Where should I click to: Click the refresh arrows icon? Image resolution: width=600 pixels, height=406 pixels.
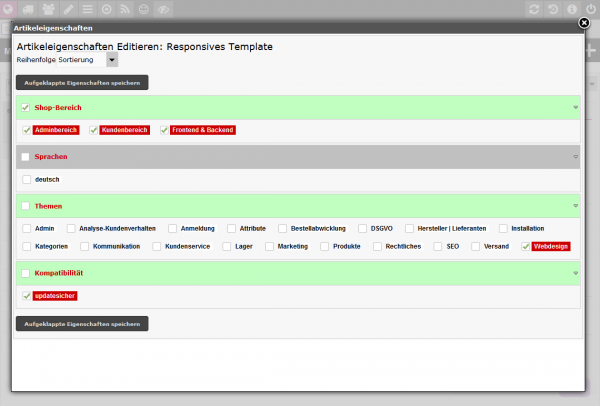[535, 9]
